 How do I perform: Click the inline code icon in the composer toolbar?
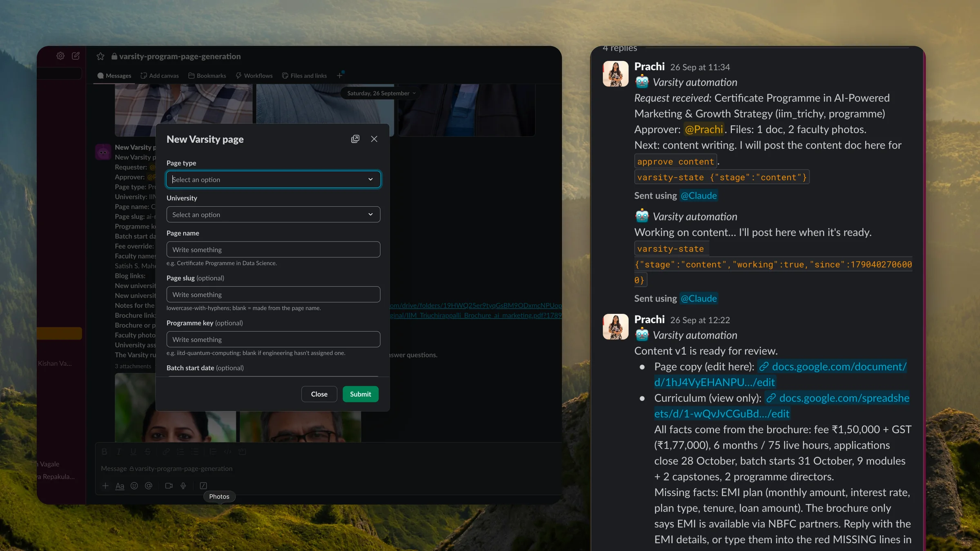coord(227,451)
